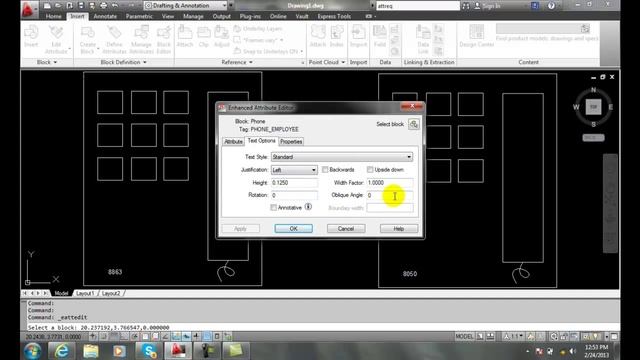Viewport: 640px width, 360px height.
Task: Click the Select block pick icon
Action: pos(413,124)
